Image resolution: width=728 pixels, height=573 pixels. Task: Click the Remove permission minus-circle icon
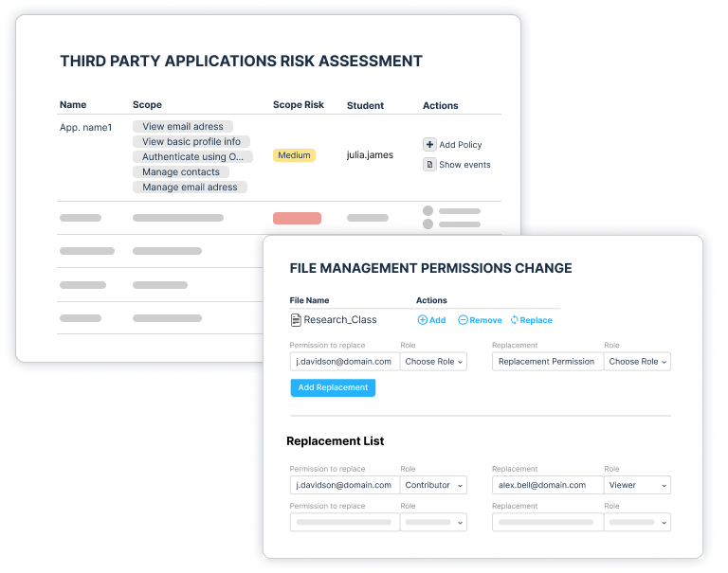(x=463, y=320)
